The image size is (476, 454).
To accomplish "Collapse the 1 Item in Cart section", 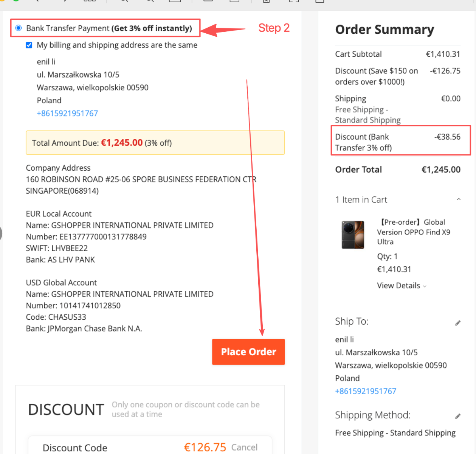I will point(459,199).
